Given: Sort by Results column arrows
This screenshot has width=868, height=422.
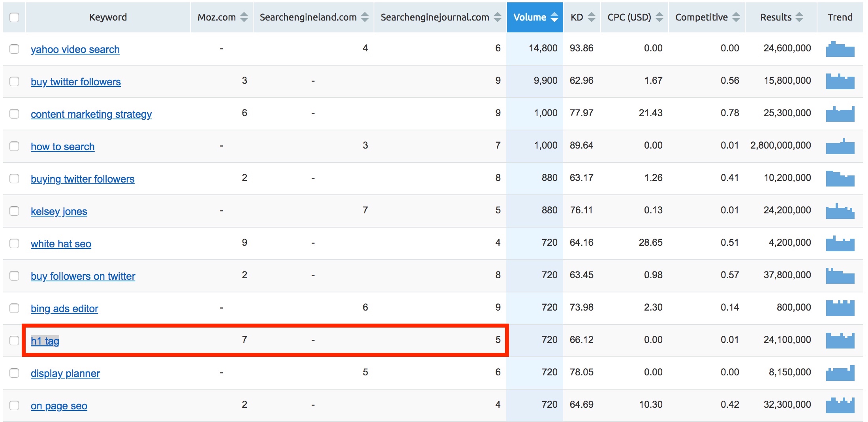Looking at the screenshot, I should pos(799,17).
